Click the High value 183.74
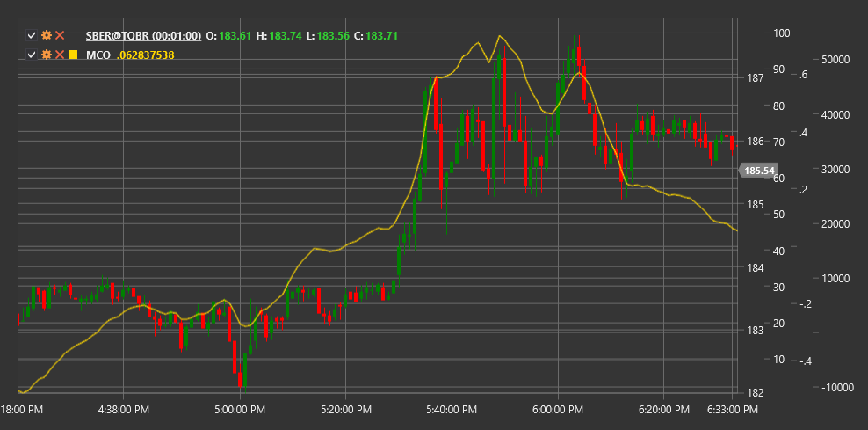The height and width of the screenshot is (430, 868). (x=286, y=36)
